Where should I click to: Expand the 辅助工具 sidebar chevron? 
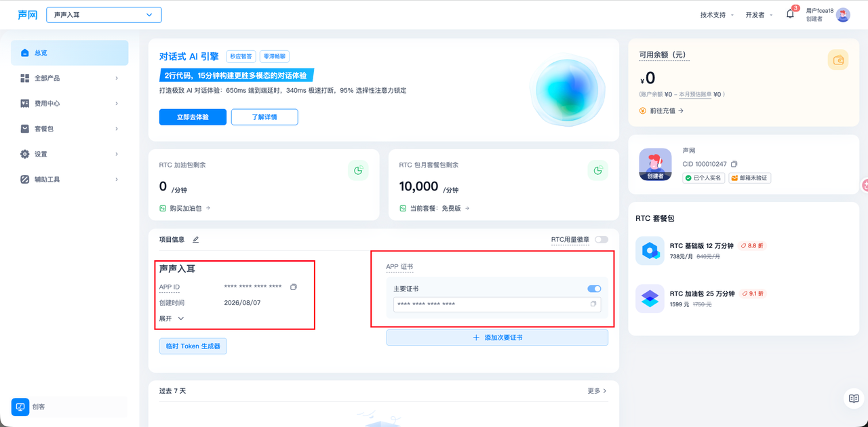[x=117, y=180]
